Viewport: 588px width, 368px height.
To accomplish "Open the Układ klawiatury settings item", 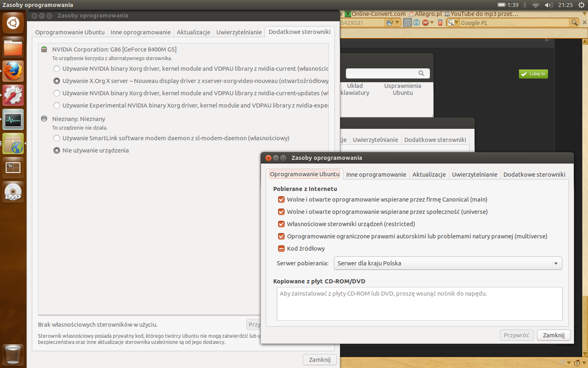I will point(355,89).
